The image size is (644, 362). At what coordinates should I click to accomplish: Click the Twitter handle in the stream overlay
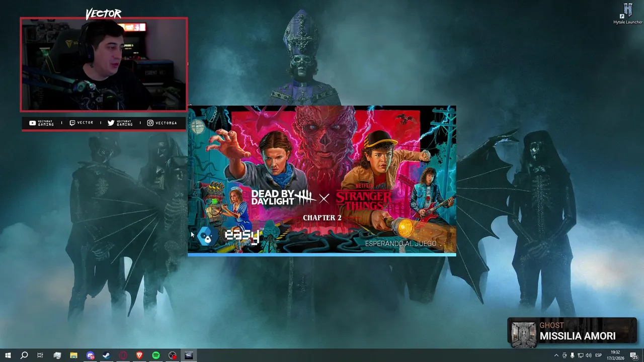pos(120,123)
